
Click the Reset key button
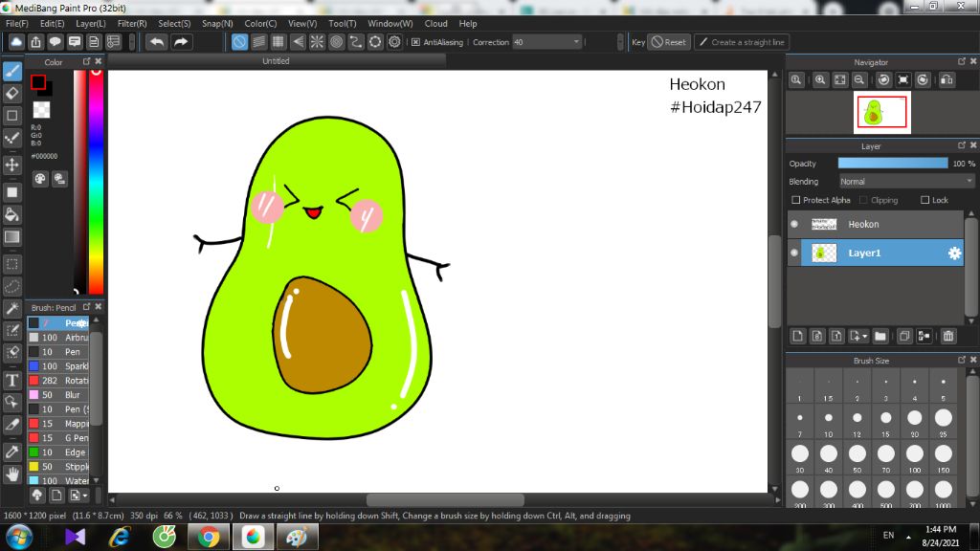(669, 42)
